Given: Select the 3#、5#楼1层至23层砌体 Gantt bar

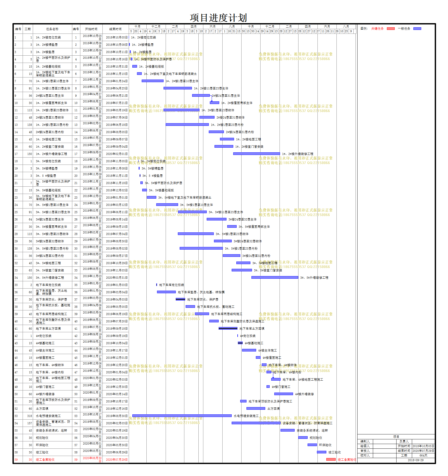Looking at the screenshot, I should tap(196, 234).
